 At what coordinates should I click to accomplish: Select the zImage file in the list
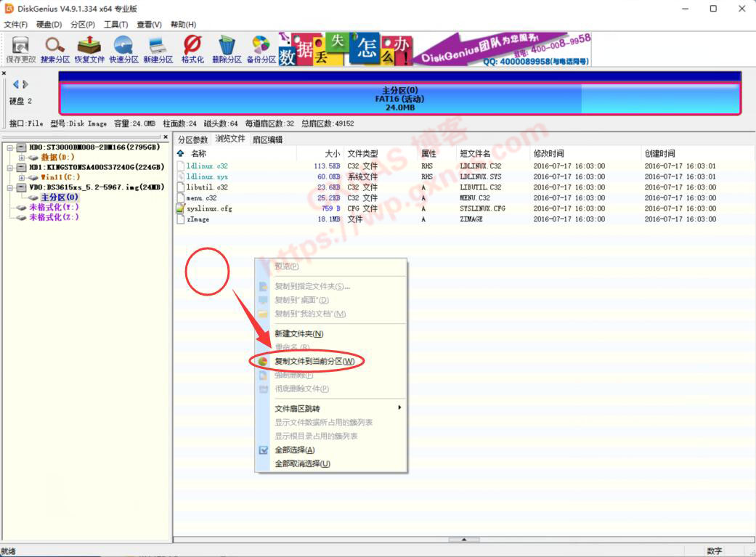tap(198, 219)
